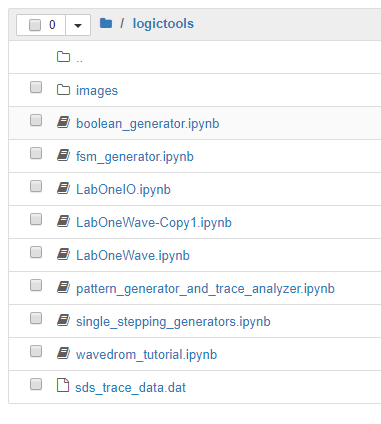Open pattern_generator_and_trace_analyzer.ipynb notebook

(205, 289)
